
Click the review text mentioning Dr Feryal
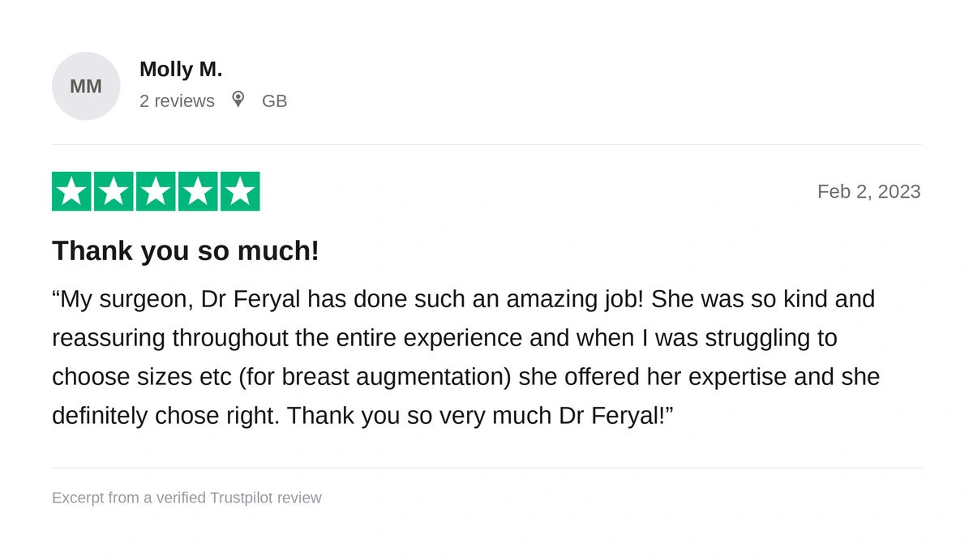[466, 357]
